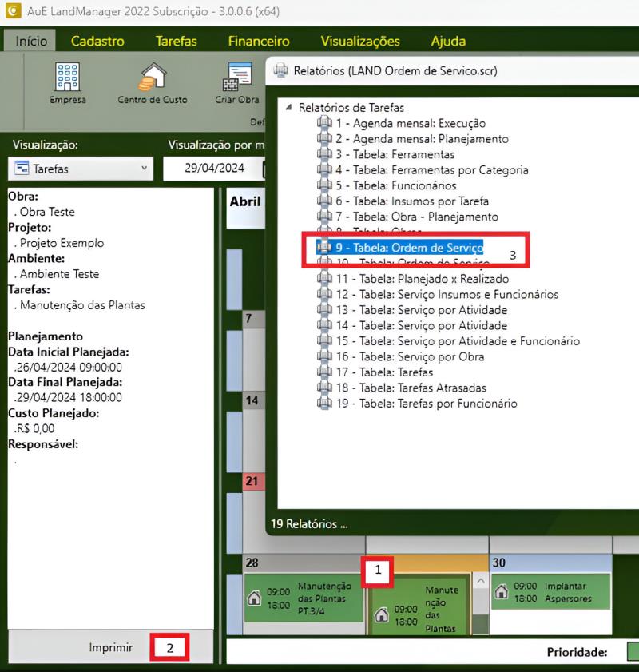Click the green Prioridade color swatch

tap(632, 652)
